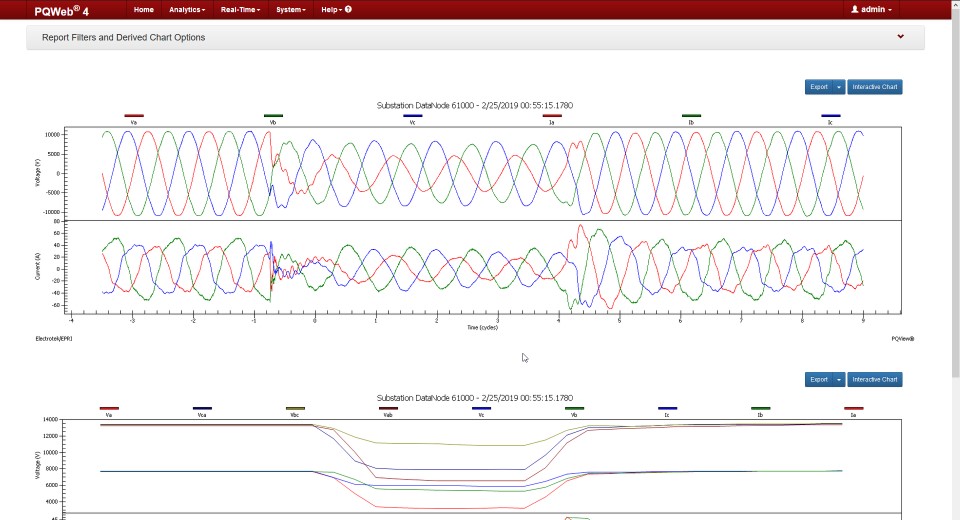Click the Ia legend swatch in waveform chart

click(552, 115)
